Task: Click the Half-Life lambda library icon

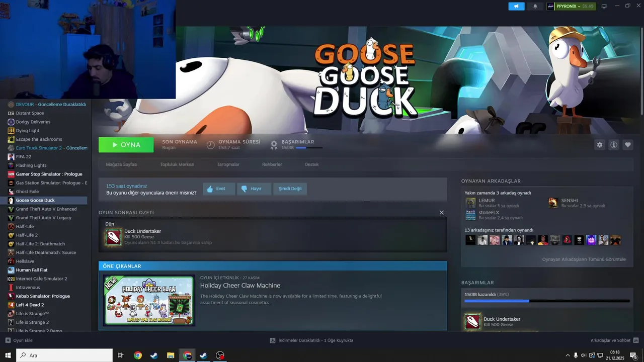Action: 11,226
